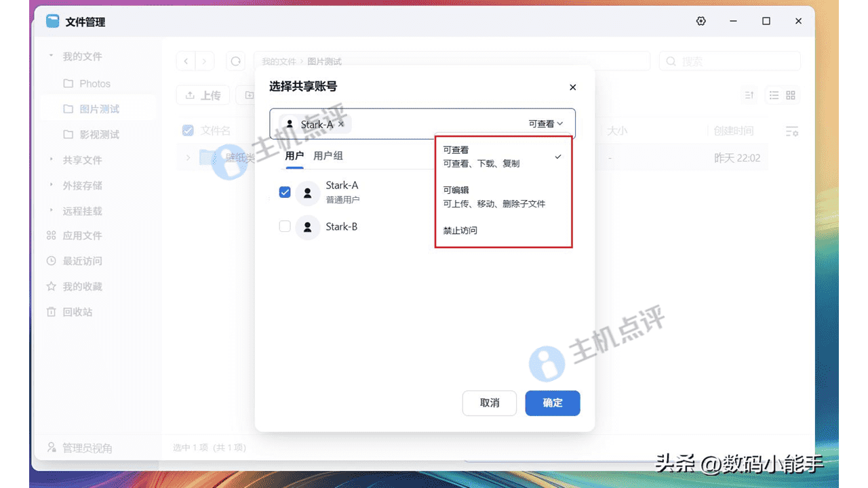Viewport: 868px width, 488px height.
Task: Click inside the search input field
Action: [726, 61]
